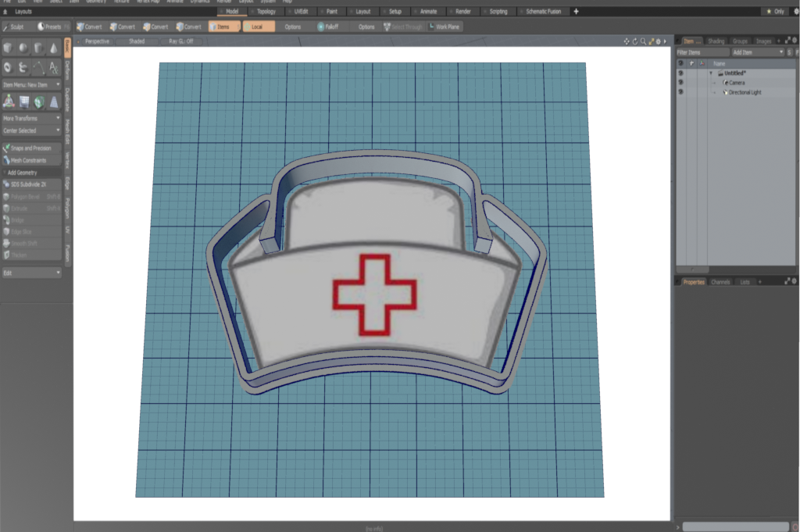Expand the More Transforms dropdown
This screenshot has height=532, width=800.
[31, 118]
